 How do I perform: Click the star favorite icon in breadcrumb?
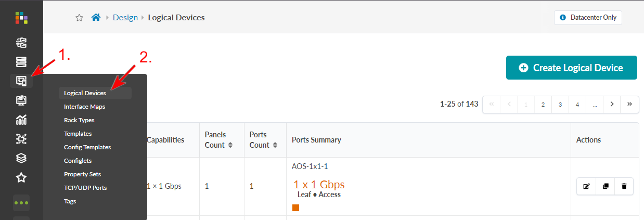pos(79,18)
